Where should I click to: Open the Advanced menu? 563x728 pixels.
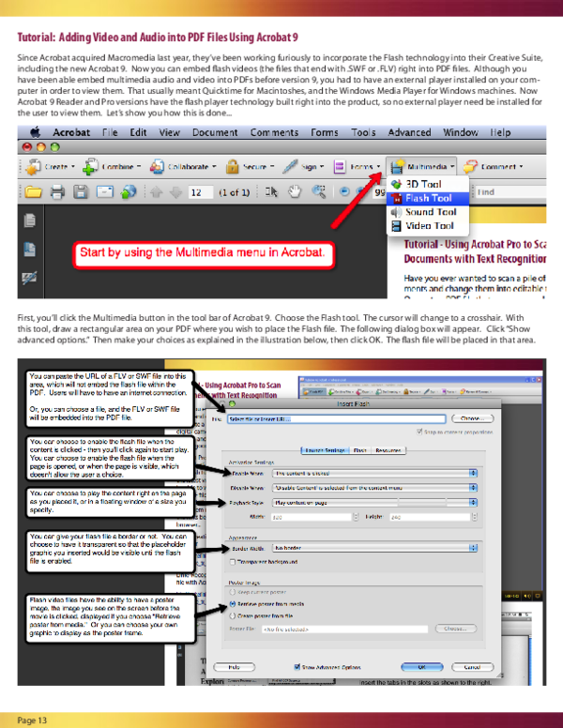pyautogui.click(x=409, y=132)
